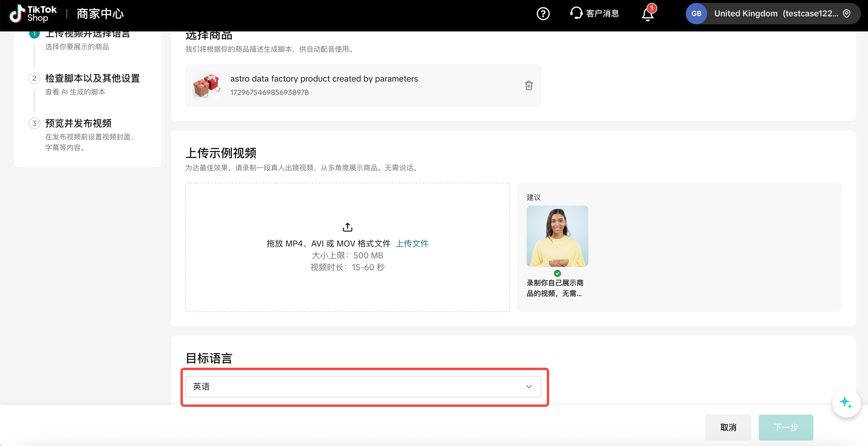Click the 取消 button
The image size is (868, 446).
[x=728, y=427]
